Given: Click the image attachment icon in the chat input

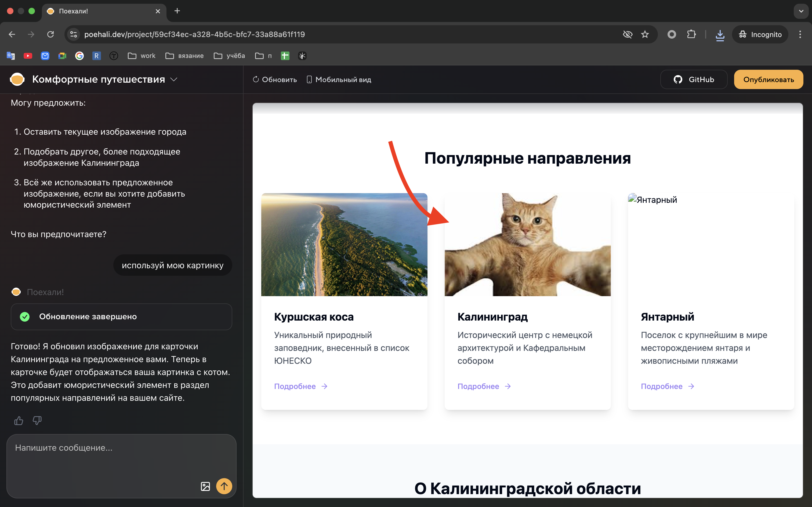Looking at the screenshot, I should coord(205,486).
